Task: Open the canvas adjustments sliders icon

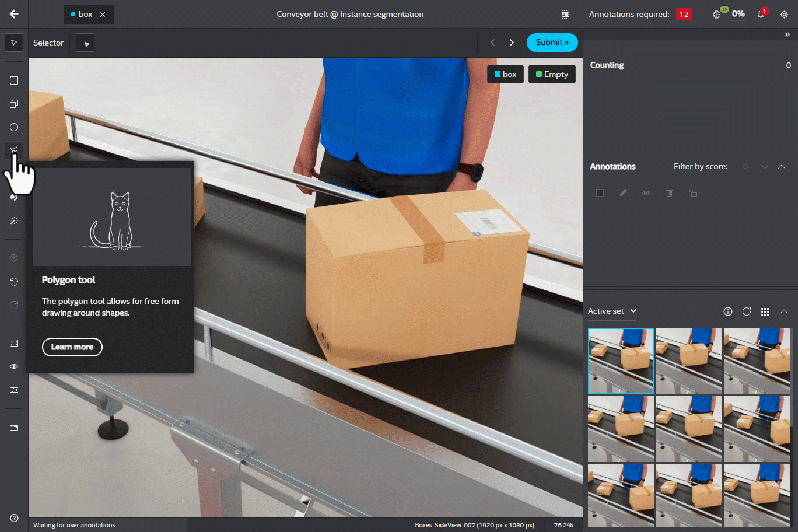Action: pos(14,390)
